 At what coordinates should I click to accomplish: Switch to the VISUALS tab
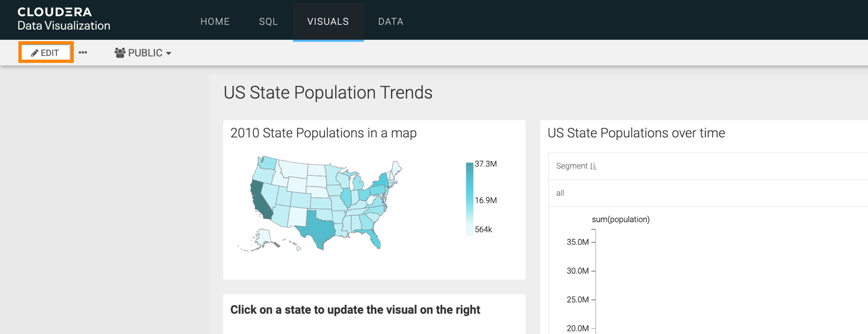[x=328, y=21]
